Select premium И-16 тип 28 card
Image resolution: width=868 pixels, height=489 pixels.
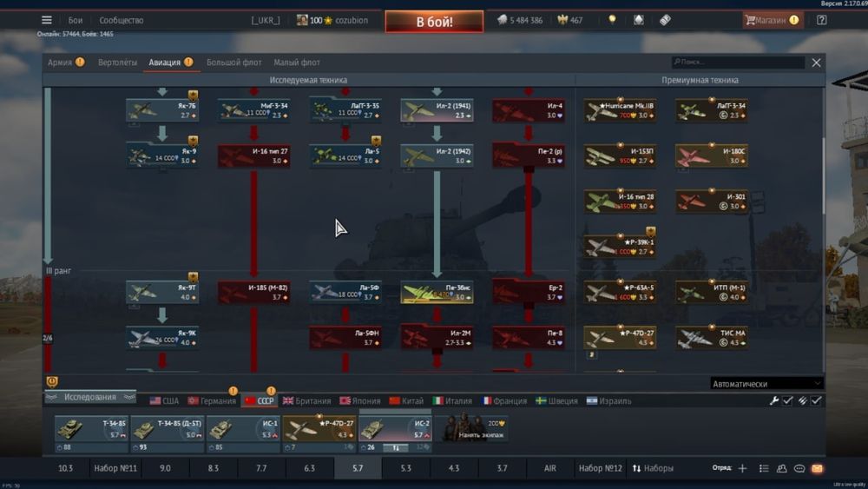pyautogui.click(x=620, y=201)
